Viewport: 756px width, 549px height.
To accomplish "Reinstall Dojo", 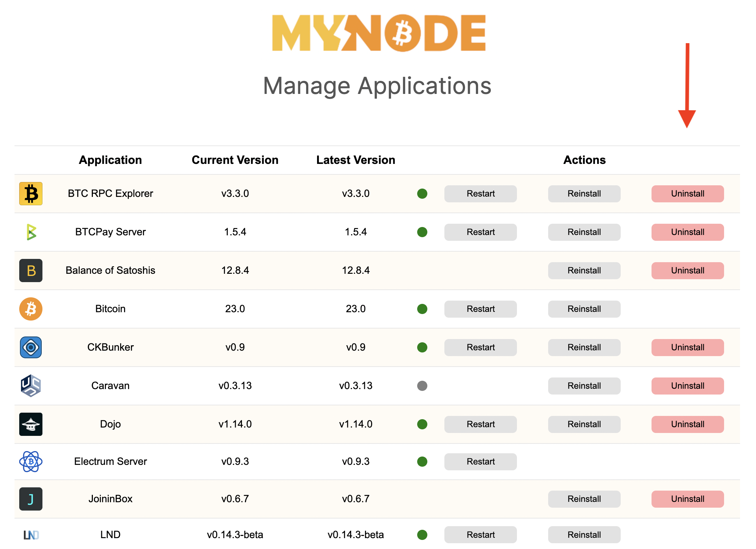I will pyautogui.click(x=584, y=424).
